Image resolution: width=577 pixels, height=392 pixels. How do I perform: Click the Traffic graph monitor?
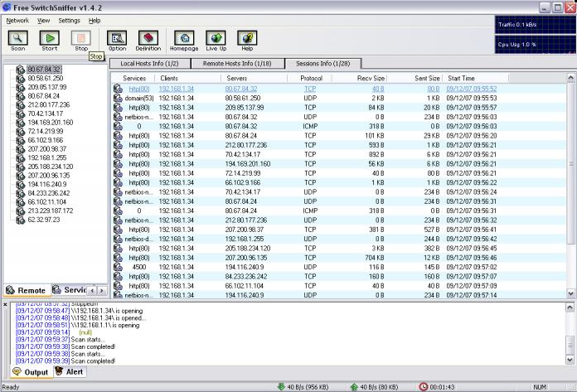[535, 25]
